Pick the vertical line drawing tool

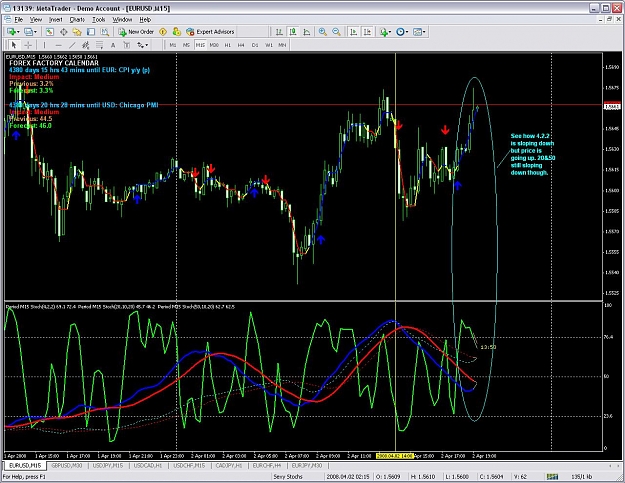[44, 45]
